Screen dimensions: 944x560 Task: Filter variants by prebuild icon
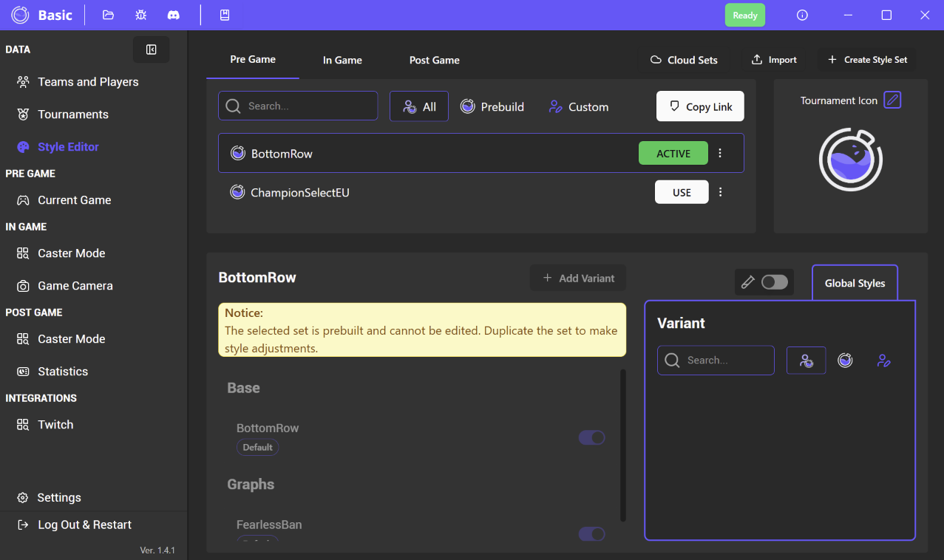click(x=845, y=361)
